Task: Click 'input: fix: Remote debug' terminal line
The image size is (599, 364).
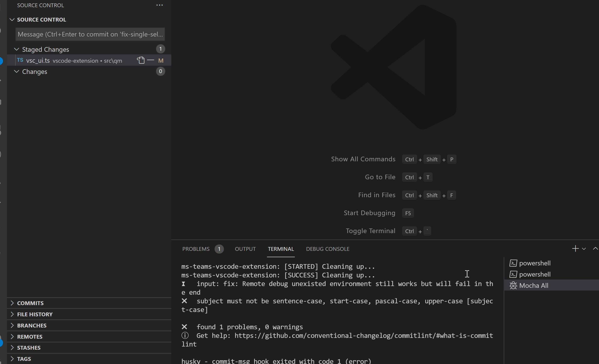Action: pyautogui.click(x=337, y=288)
